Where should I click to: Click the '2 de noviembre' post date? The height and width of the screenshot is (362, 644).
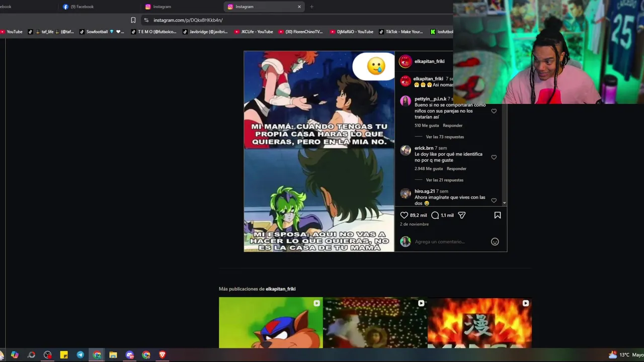[414, 224]
